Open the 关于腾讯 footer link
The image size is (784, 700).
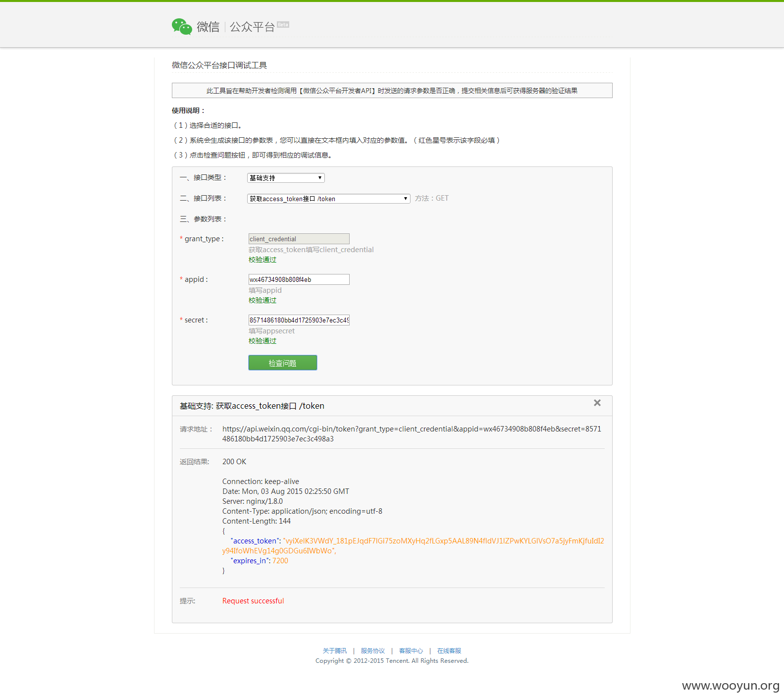tap(335, 651)
